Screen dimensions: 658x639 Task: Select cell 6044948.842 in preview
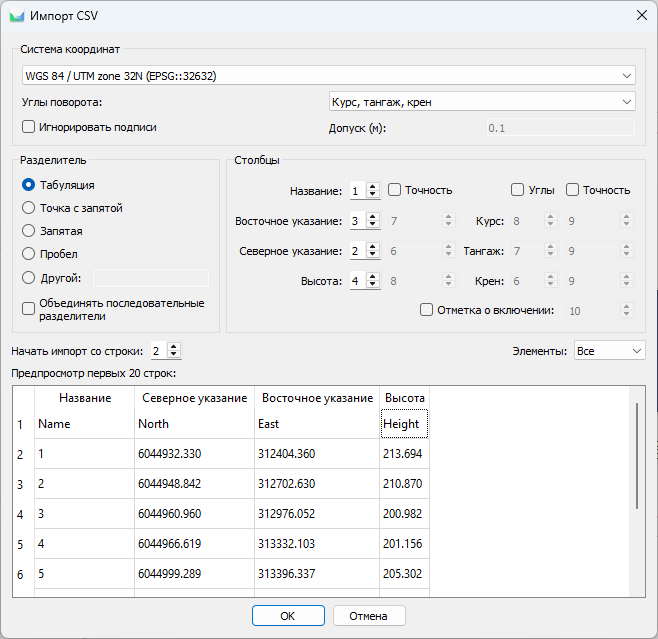194,484
